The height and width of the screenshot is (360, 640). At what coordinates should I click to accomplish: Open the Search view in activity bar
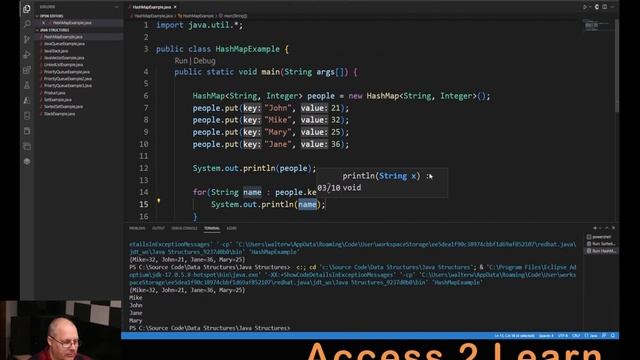[27, 24]
